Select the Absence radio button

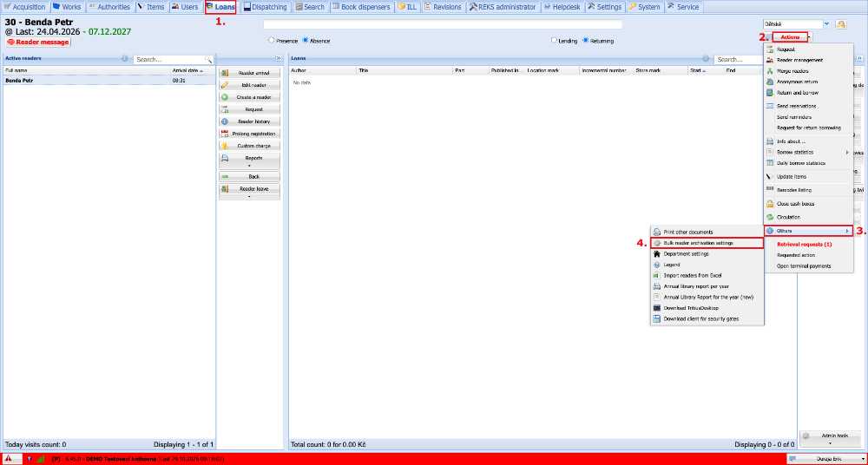pyautogui.click(x=306, y=41)
